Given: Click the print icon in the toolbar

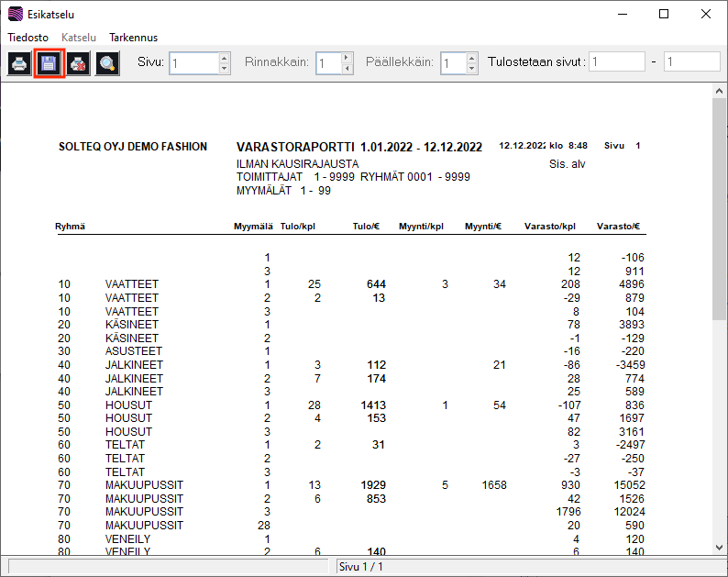Looking at the screenshot, I should point(19,63).
